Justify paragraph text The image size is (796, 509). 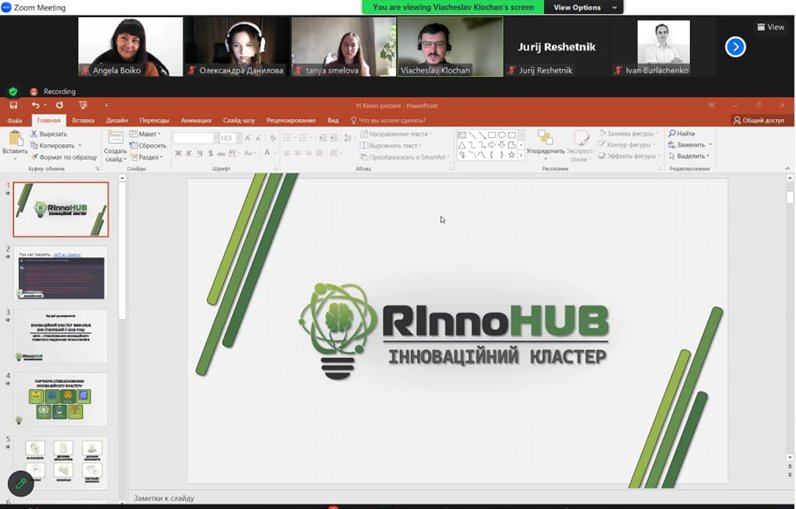(319, 153)
